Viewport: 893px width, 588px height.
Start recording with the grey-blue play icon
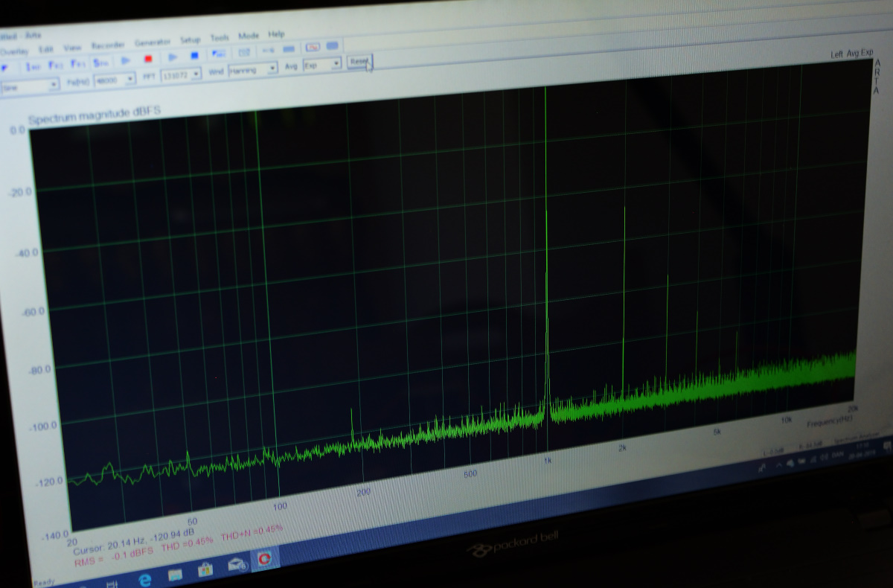coord(126,60)
